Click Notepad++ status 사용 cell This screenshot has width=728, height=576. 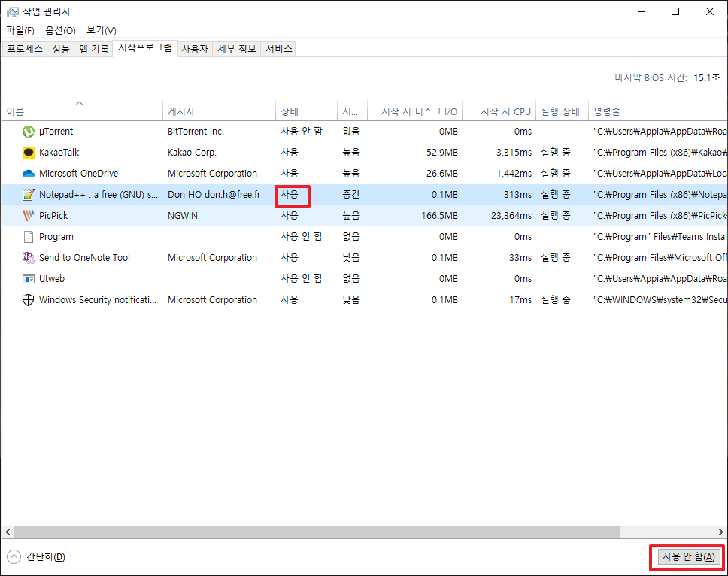tap(290, 195)
